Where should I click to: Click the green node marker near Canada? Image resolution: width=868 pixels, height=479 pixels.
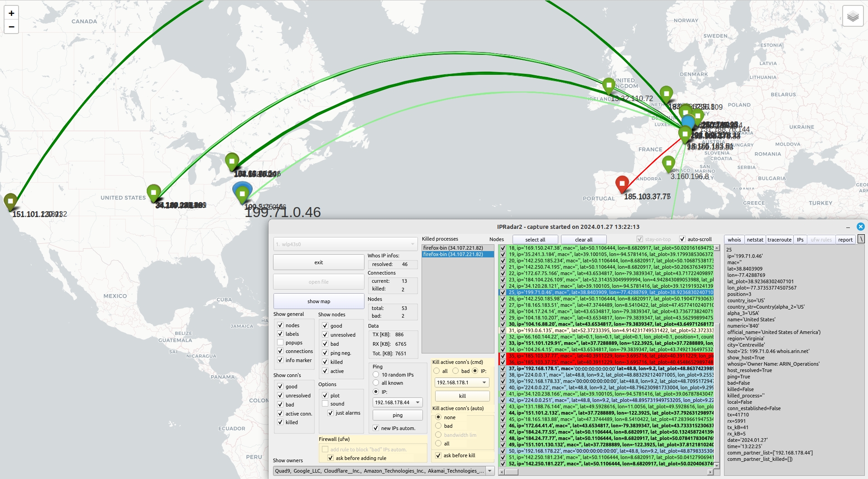point(232,161)
